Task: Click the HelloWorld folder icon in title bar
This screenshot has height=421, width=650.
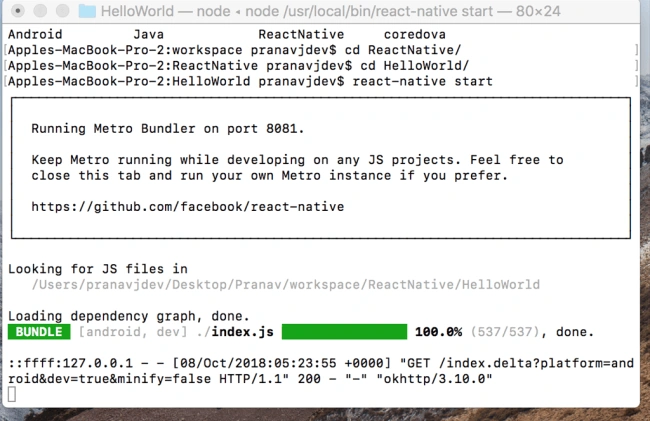Action: coord(87,11)
